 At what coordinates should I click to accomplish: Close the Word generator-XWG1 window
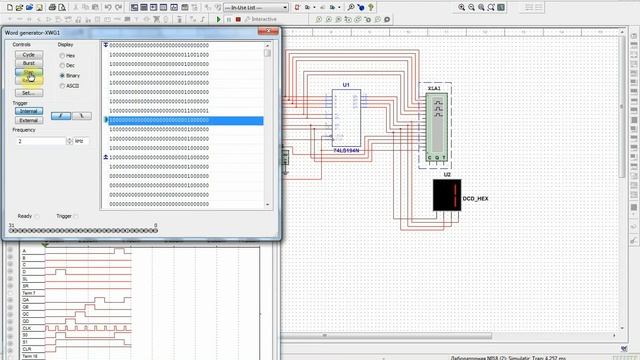coord(268,31)
